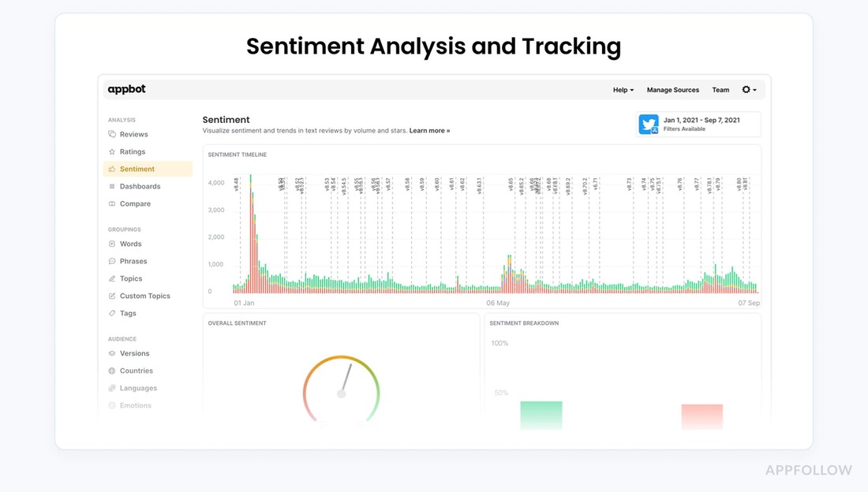This screenshot has height=492, width=868.
Task: Open the Words grouping icon
Action: [113, 244]
